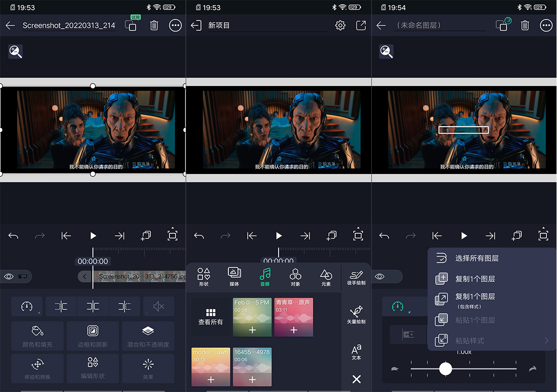Switch to the 形状 shapes tab
Screen dimensions: 557x392
(x=204, y=276)
